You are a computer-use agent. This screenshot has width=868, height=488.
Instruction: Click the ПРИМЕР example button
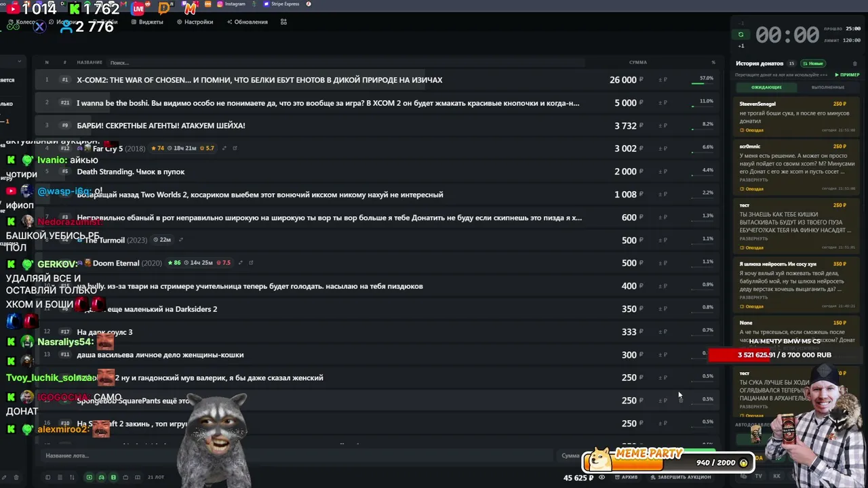[x=848, y=75]
